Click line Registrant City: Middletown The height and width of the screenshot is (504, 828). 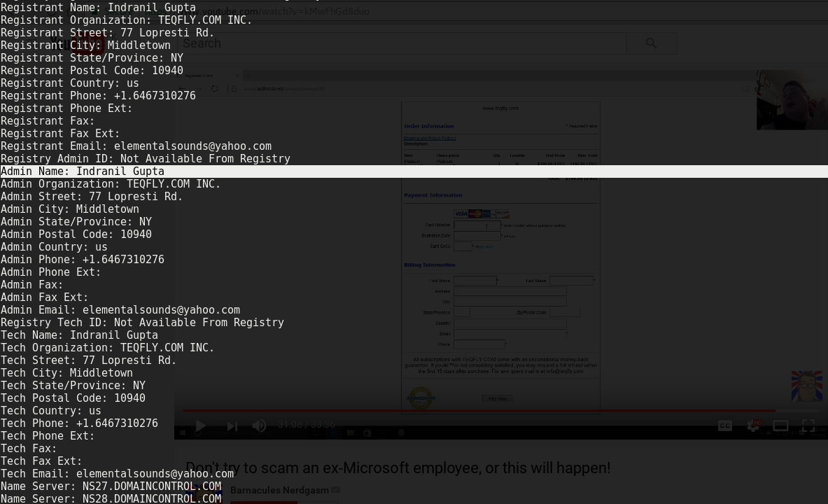[x=85, y=45]
